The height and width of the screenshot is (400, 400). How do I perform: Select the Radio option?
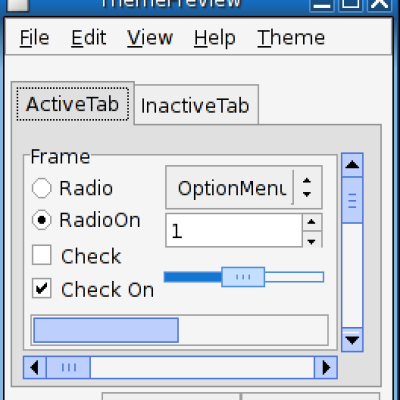coord(72,188)
